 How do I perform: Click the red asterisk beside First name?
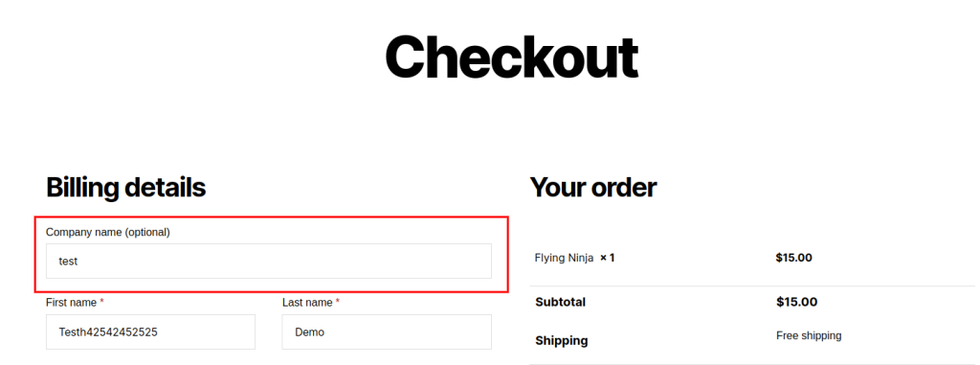pyautogui.click(x=101, y=301)
